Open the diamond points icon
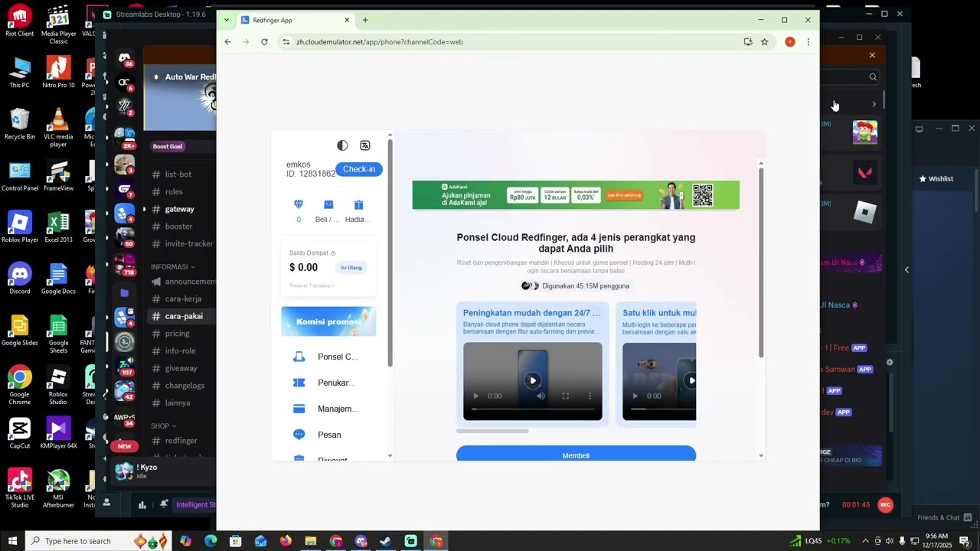The image size is (980, 551). click(299, 204)
